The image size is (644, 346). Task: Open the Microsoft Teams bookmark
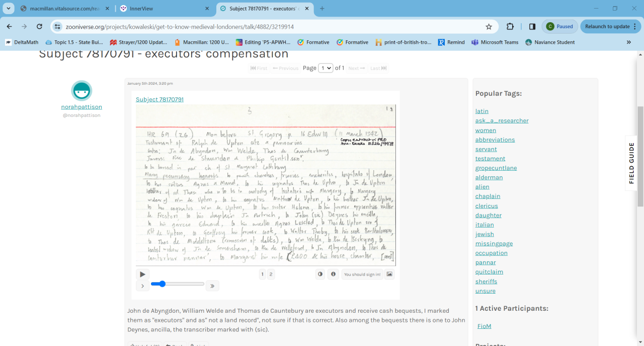tap(495, 42)
